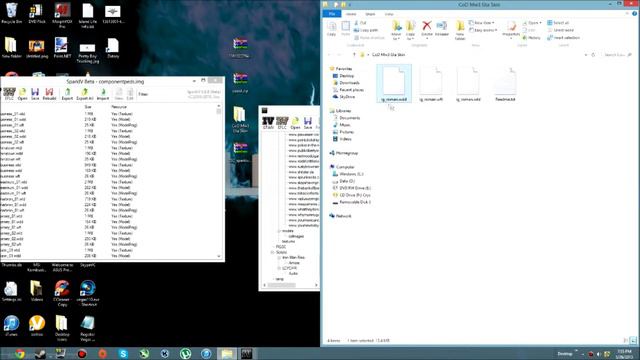This screenshot has height=360, width=640.
Task: Switch to View tab in Explorer
Action: 389,14
